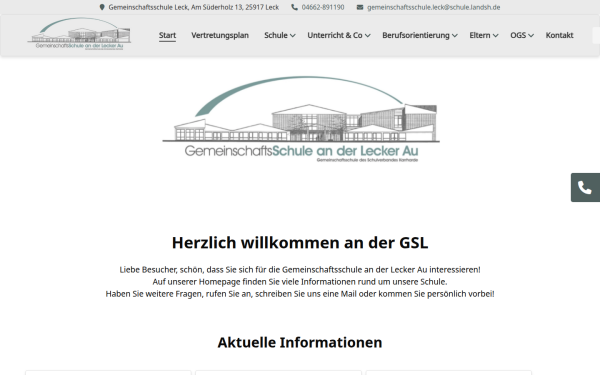
Task: Click the small school logo in the header
Action: pyautogui.click(x=79, y=34)
